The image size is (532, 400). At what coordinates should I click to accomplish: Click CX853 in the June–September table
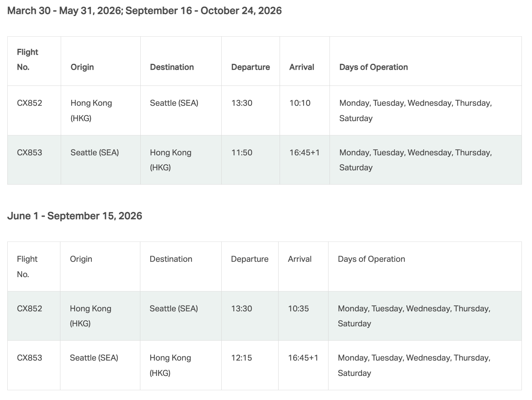click(x=29, y=358)
